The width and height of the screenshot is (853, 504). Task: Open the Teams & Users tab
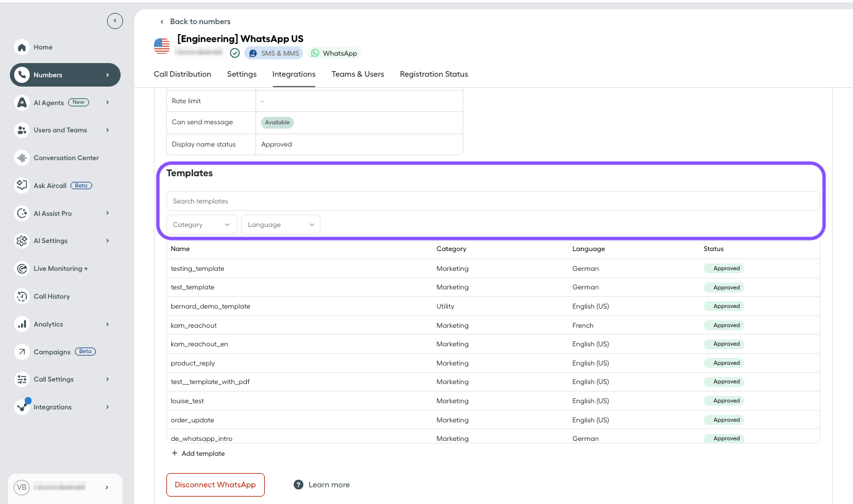click(358, 74)
